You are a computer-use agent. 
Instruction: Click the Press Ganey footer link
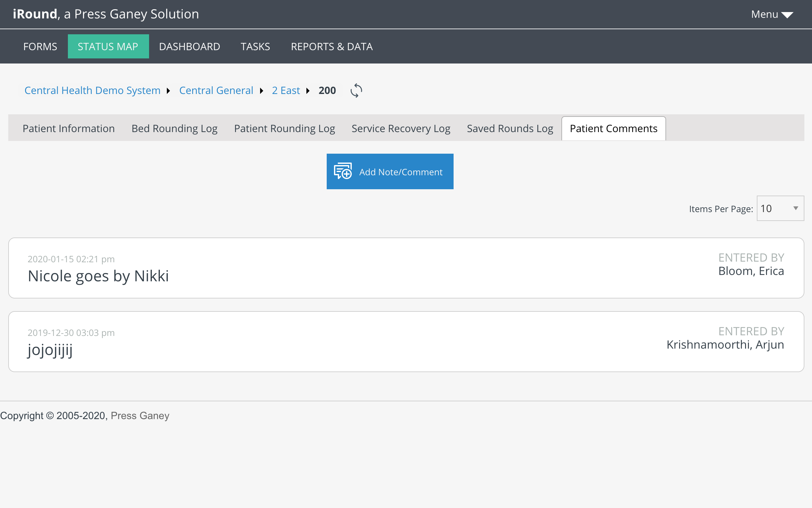pos(140,416)
